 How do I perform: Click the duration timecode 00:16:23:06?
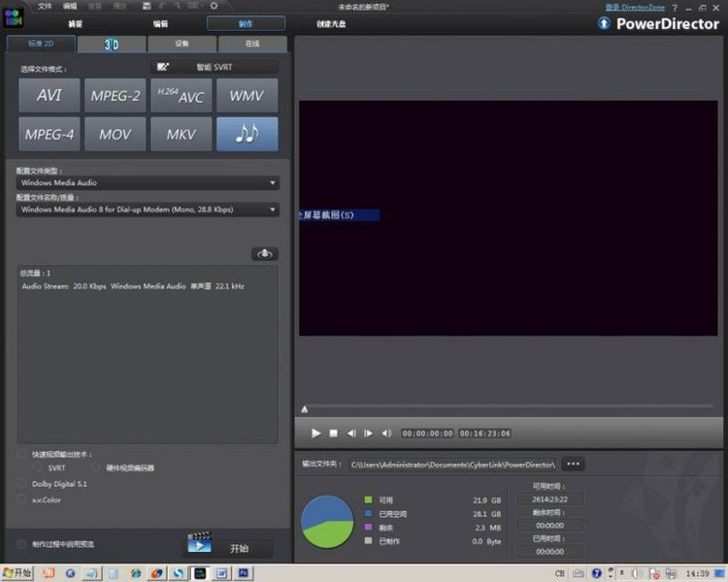click(484, 433)
